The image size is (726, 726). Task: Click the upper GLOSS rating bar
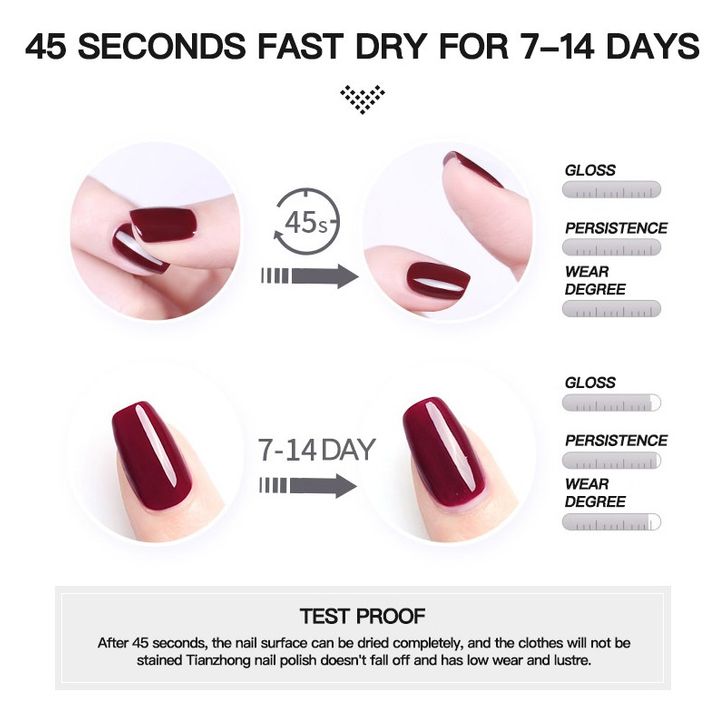(611, 190)
